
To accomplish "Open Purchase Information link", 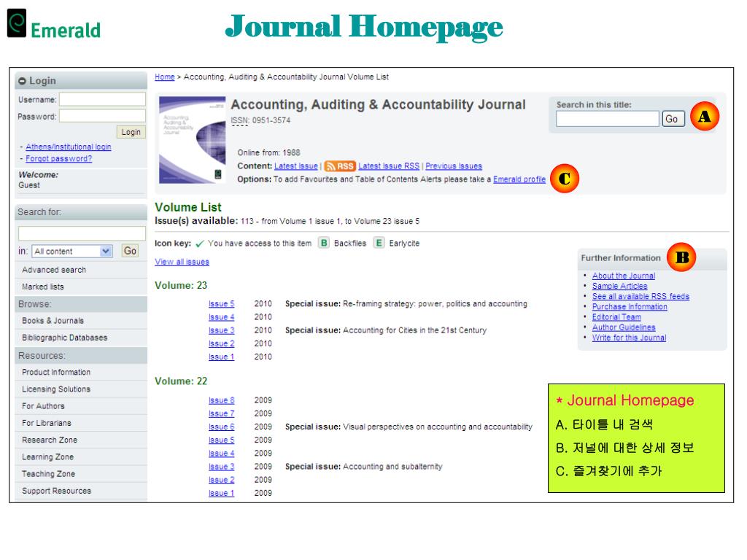I will point(630,307).
